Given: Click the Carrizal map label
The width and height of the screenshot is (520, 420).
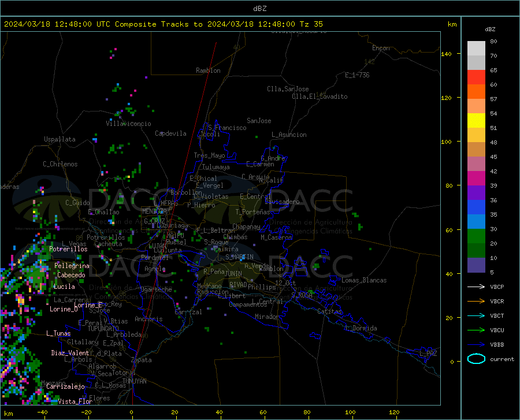Looking at the screenshot, I should (188, 312).
